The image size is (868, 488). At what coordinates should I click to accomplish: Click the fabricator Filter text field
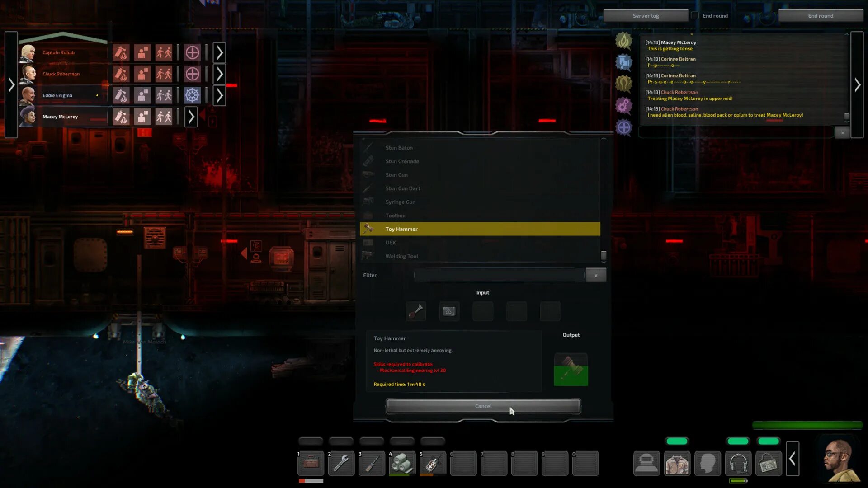coord(499,275)
